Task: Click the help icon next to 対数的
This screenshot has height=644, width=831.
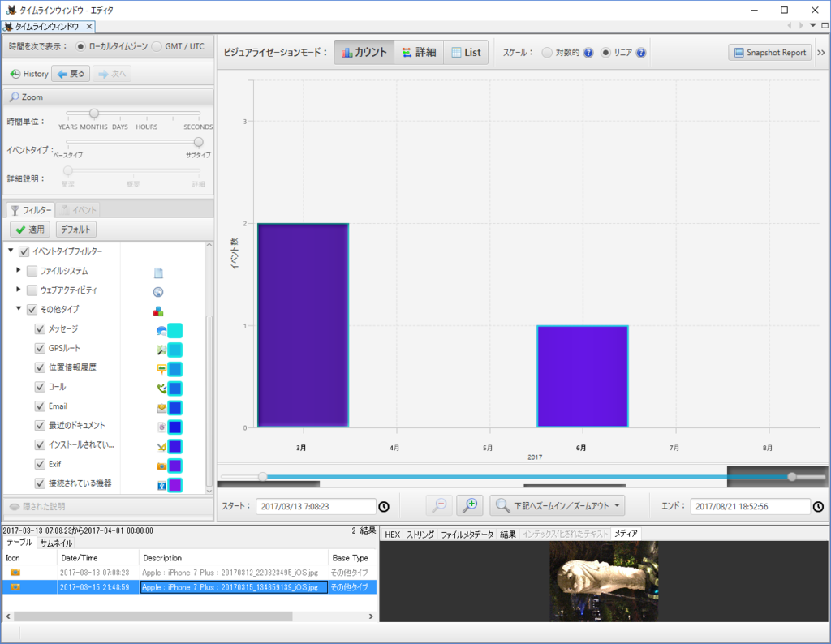Action: [x=588, y=53]
